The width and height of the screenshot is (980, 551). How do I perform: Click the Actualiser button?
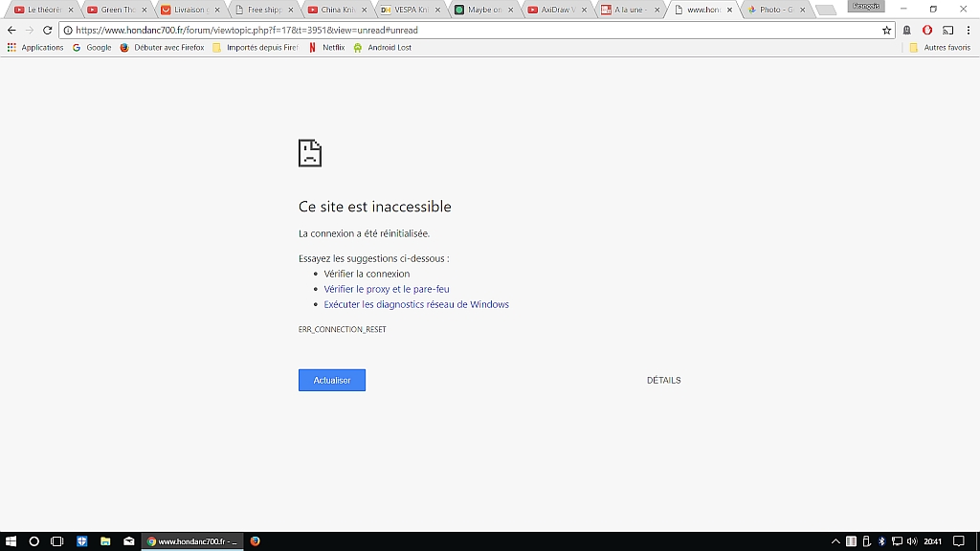point(331,381)
